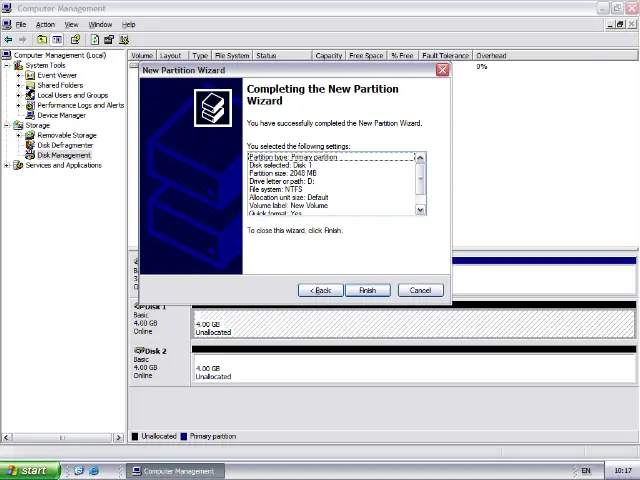Open the Action menu

point(45,24)
